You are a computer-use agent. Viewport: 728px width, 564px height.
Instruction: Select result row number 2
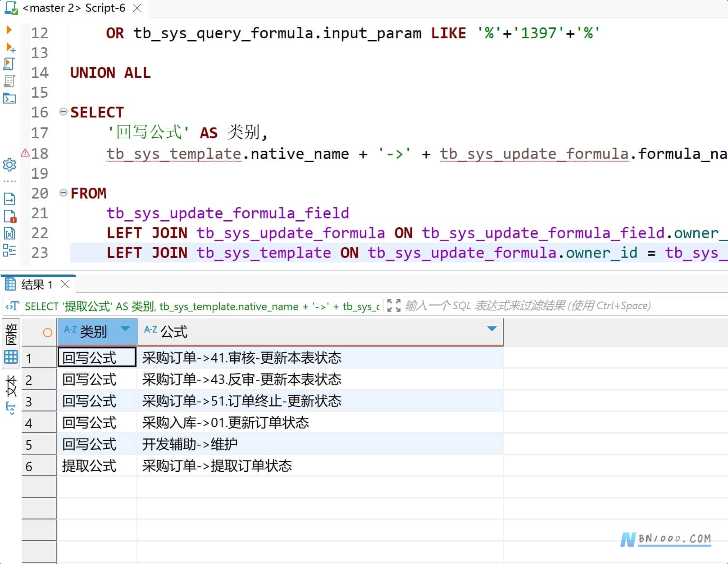39,380
